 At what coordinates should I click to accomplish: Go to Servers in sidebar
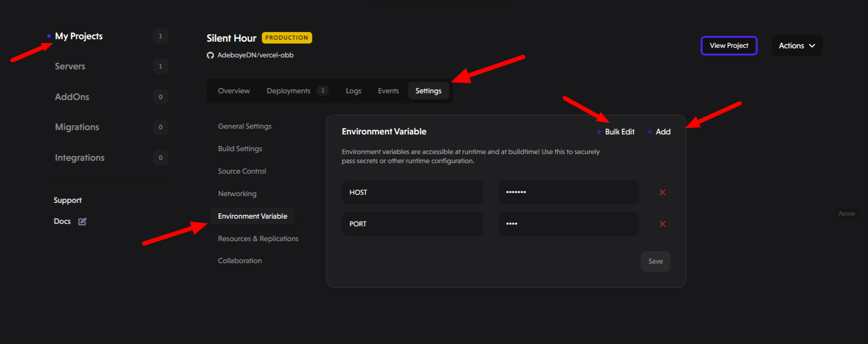(70, 67)
